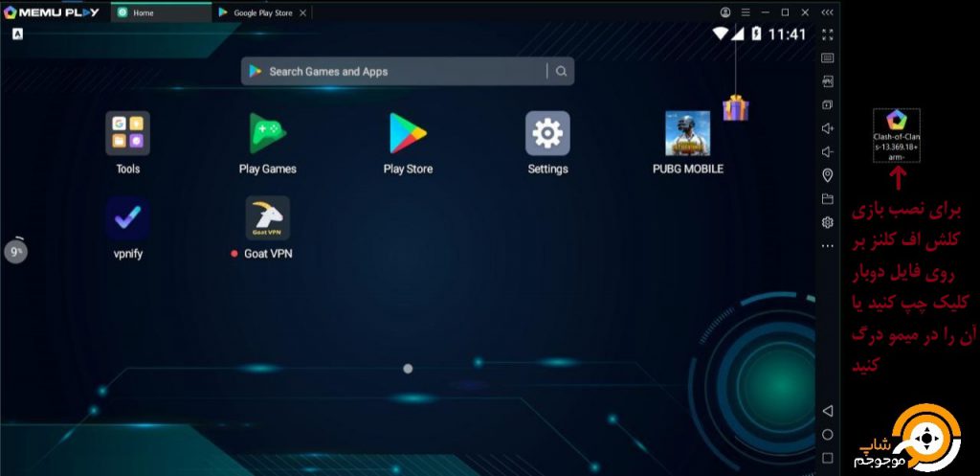Image resolution: width=980 pixels, height=476 pixels.
Task: Select the Clash-of-Clans APK desktop file
Action: [896, 135]
